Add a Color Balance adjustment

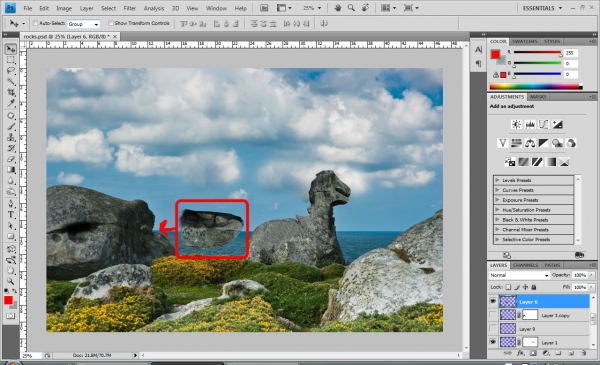530,143
